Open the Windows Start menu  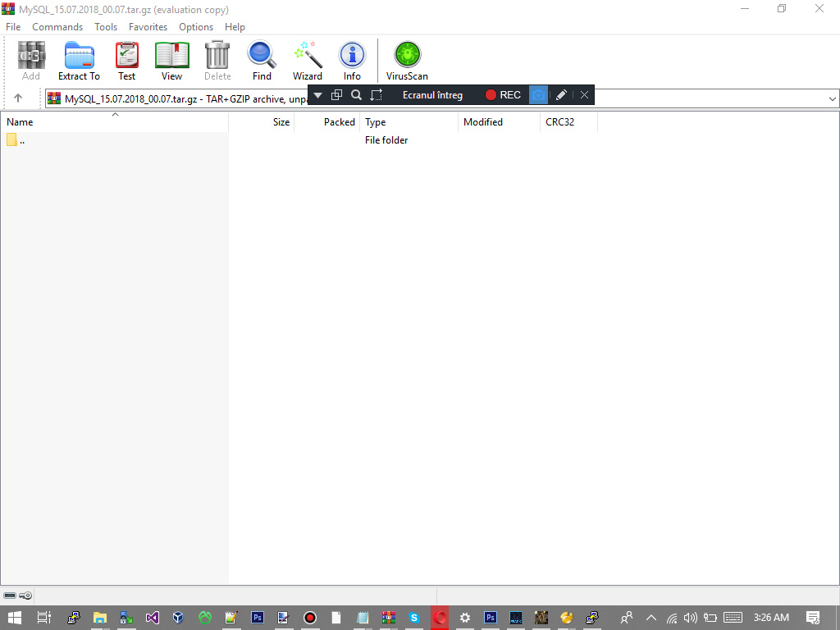point(15,618)
